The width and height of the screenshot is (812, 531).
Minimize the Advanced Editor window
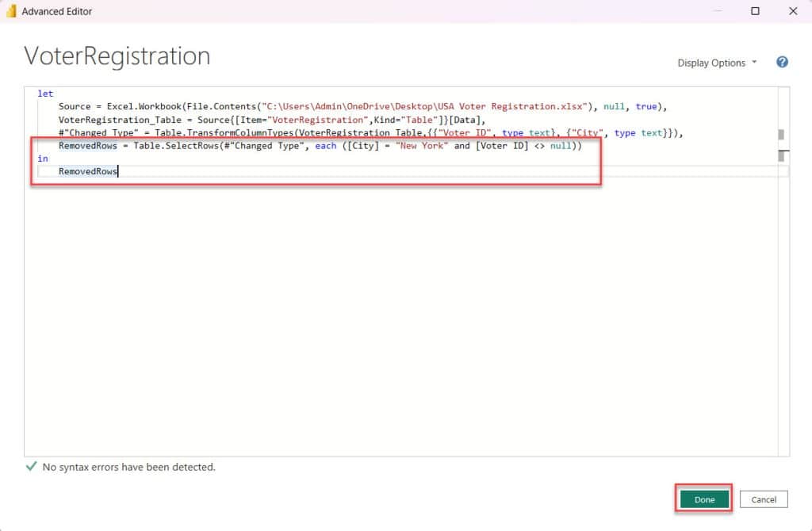click(x=718, y=11)
